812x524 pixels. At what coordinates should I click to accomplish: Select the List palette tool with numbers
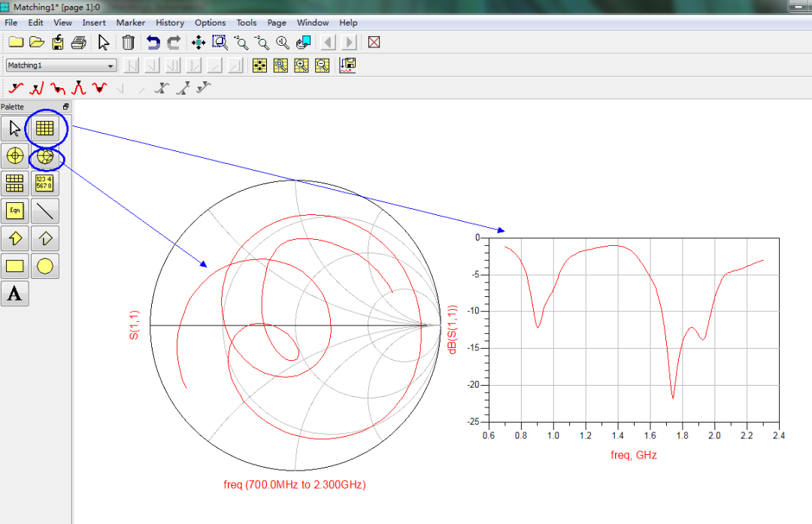pyautogui.click(x=44, y=183)
